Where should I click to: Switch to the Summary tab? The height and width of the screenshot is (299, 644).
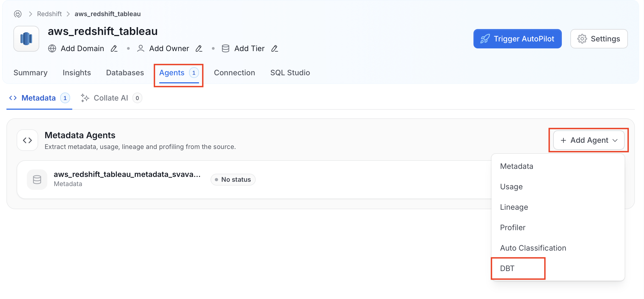(x=31, y=73)
